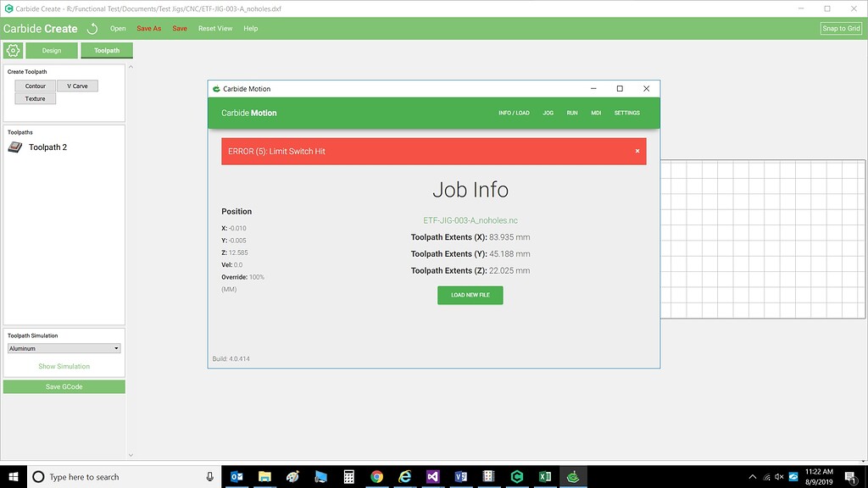Screen dimensions: 868x488
Task: Click the job setup gear icon
Action: pyautogui.click(x=13, y=51)
